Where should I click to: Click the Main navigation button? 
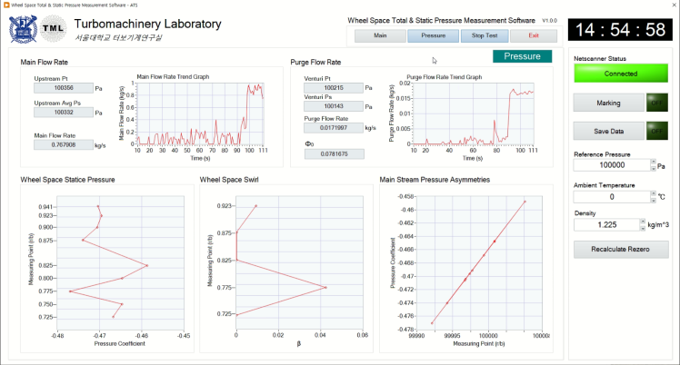(380, 36)
